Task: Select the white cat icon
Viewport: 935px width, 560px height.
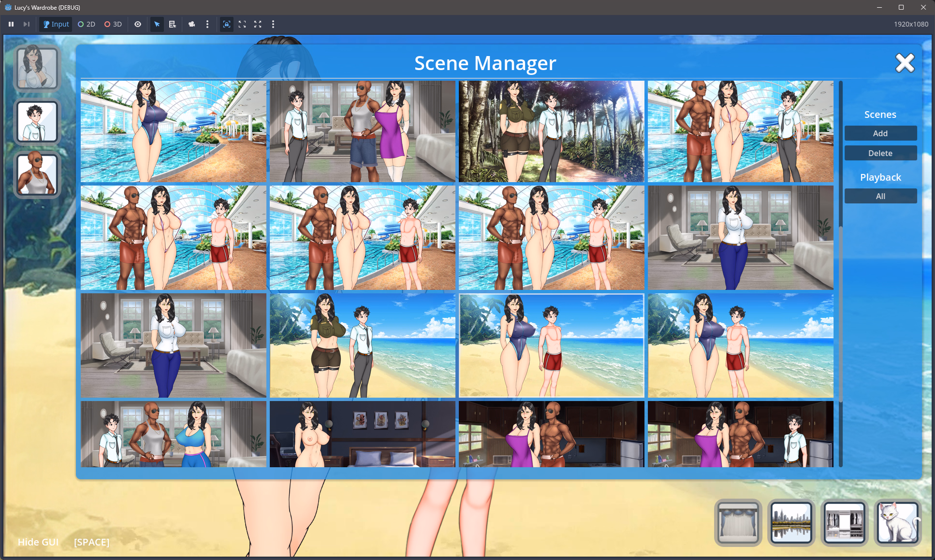Action: (x=897, y=522)
